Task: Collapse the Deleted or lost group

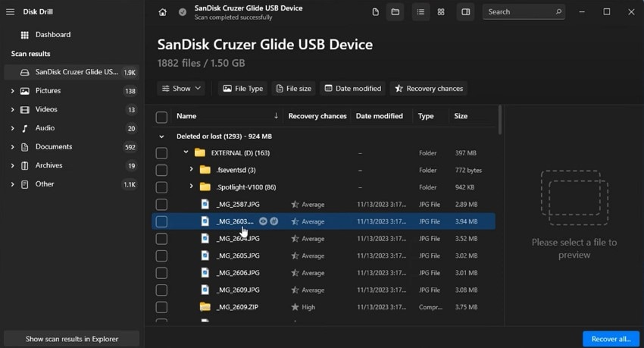Action: pyautogui.click(x=161, y=136)
